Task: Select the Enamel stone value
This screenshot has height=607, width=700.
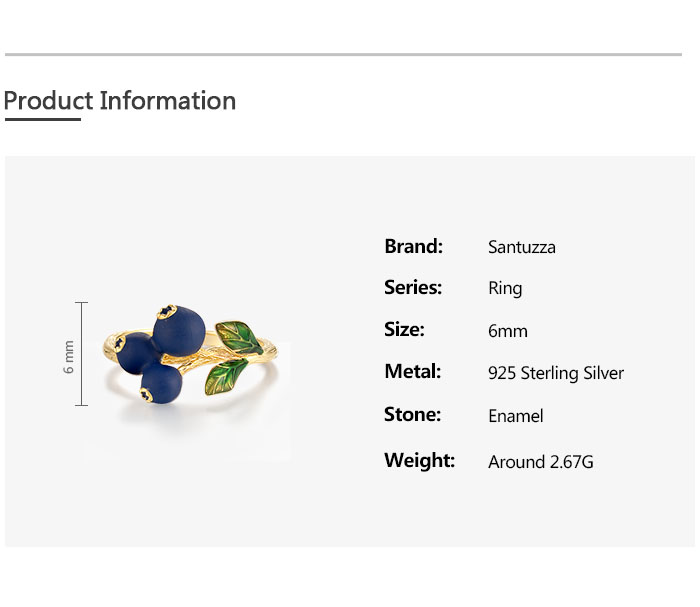Action: coord(516,416)
